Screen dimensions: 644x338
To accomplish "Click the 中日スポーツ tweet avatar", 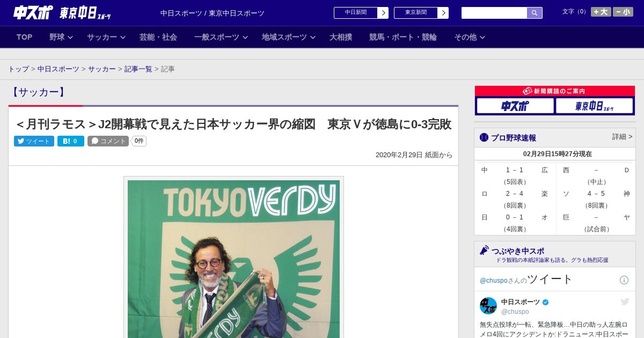I will point(488,306).
